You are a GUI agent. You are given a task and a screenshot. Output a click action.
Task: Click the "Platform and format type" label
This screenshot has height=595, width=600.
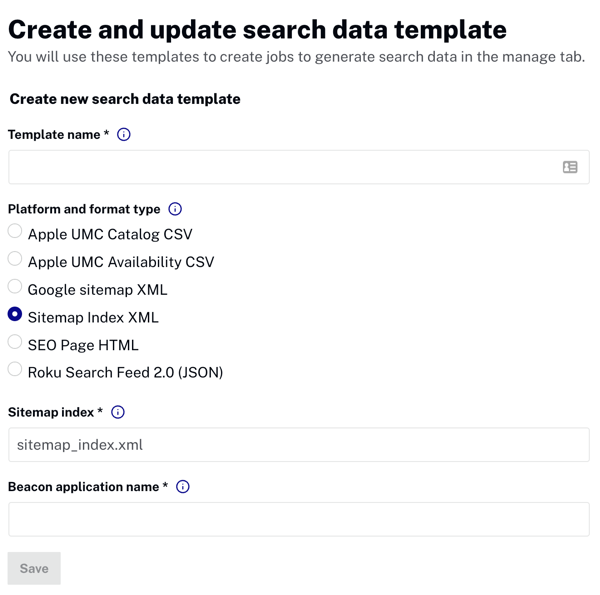pyautogui.click(x=84, y=209)
